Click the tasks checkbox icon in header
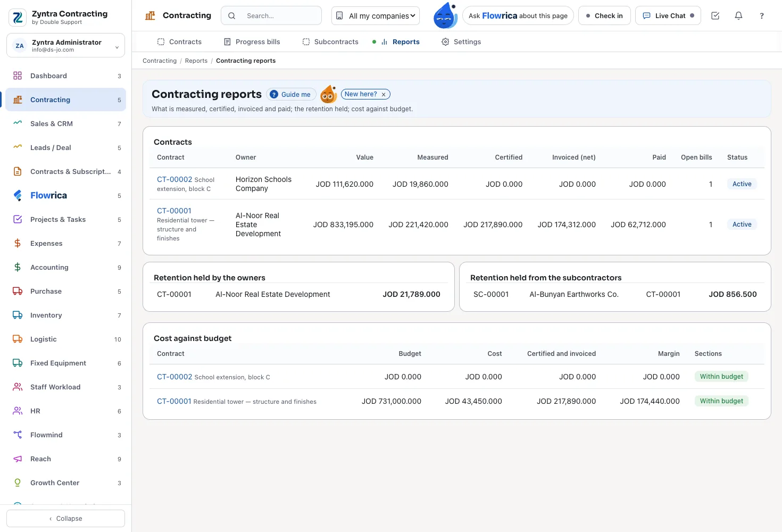 pyautogui.click(x=715, y=16)
